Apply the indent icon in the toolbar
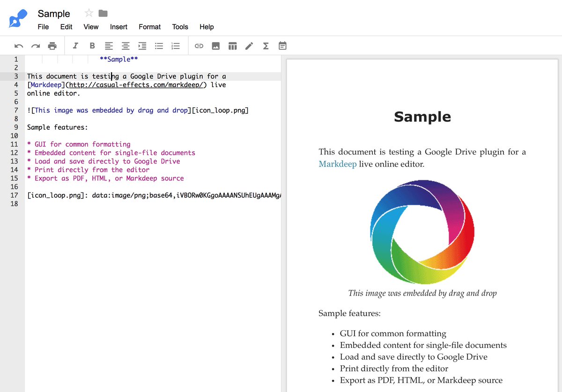This screenshot has width=562, height=392. [x=142, y=46]
